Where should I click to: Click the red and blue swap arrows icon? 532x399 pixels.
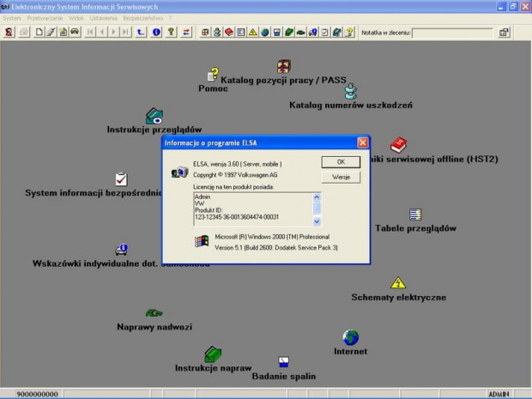(x=186, y=33)
